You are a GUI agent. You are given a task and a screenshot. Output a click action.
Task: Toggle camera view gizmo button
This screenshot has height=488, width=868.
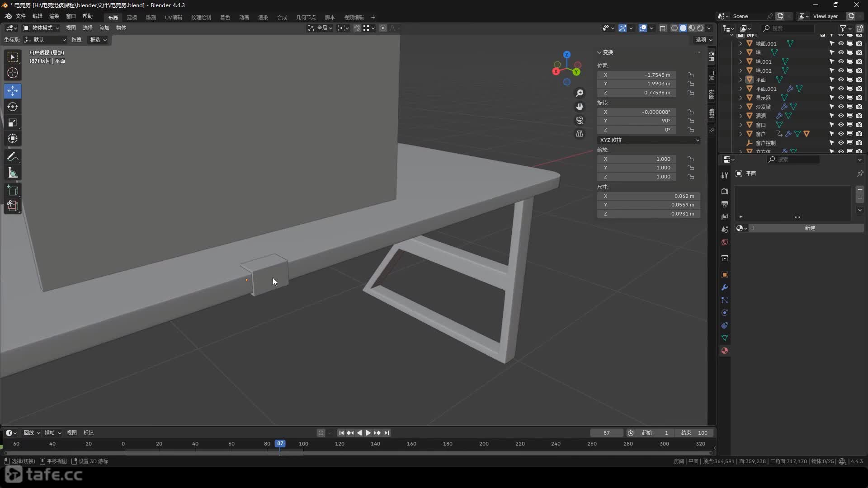(580, 120)
